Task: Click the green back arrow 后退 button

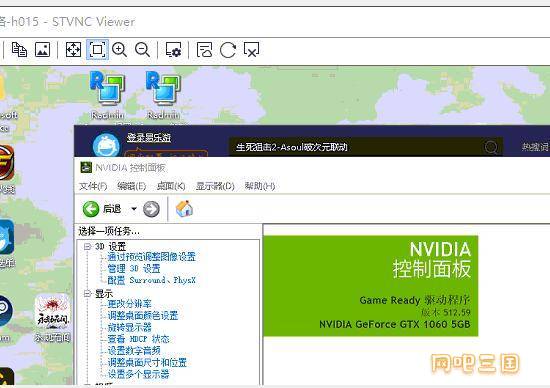Action: tap(102, 209)
